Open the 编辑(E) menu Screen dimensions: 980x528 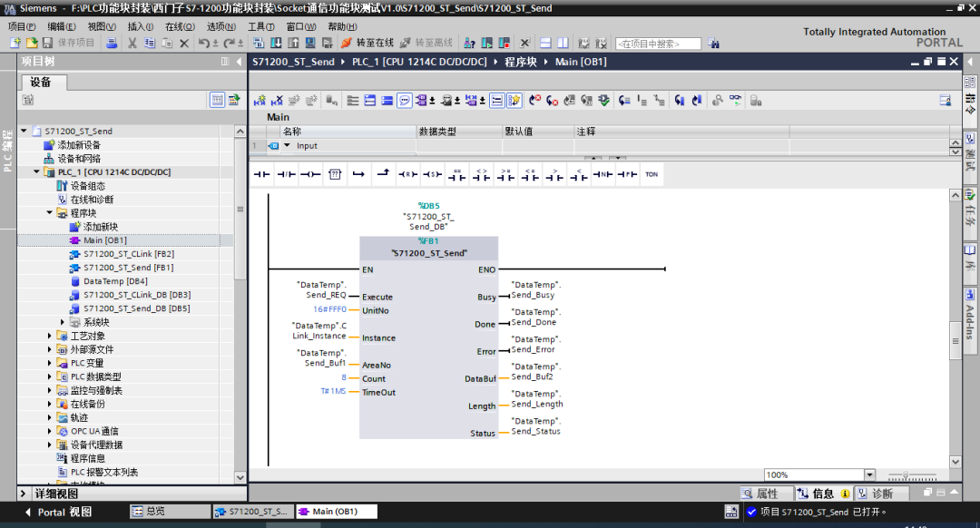[62, 26]
